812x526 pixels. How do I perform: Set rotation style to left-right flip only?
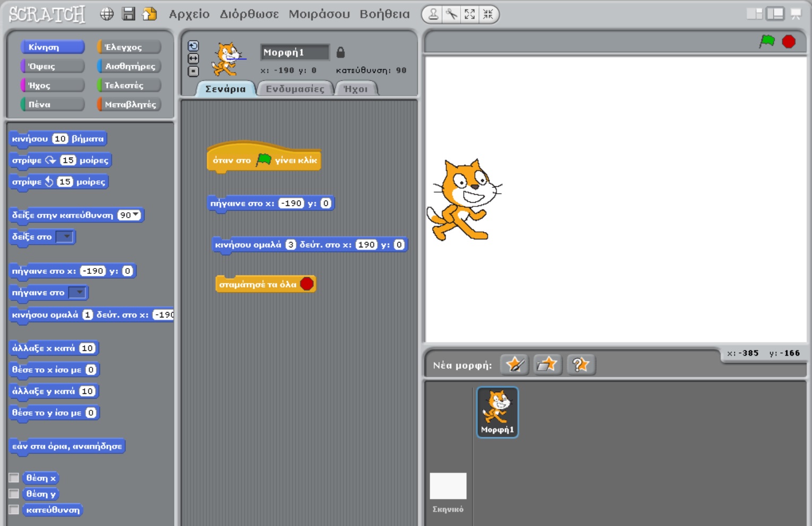193,58
